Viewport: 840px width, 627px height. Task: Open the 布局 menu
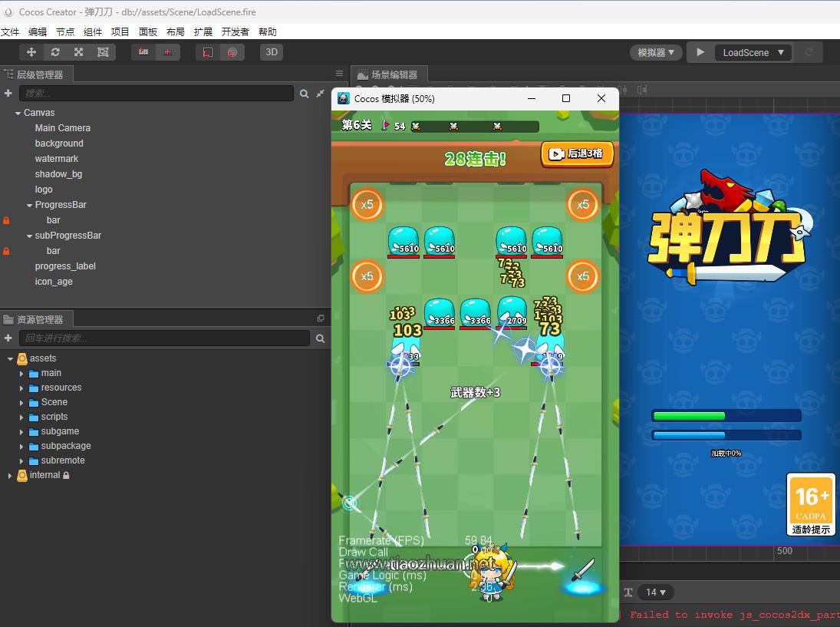pos(175,31)
